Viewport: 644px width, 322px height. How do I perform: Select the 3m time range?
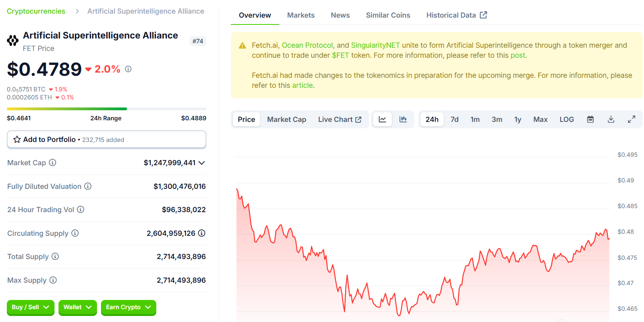click(x=497, y=119)
